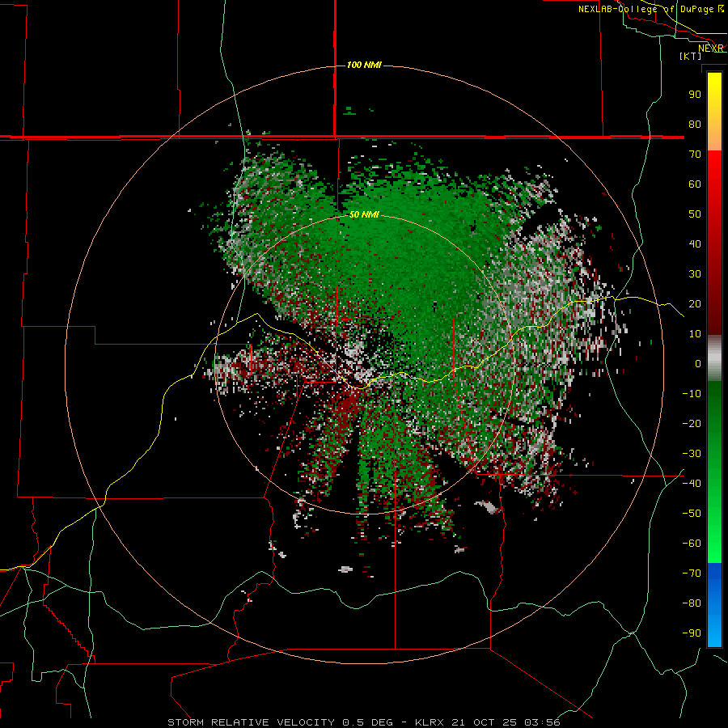
Task: Click the 'KLRX 21 OCT 25 03:56' timestamp
Action: 488,722
